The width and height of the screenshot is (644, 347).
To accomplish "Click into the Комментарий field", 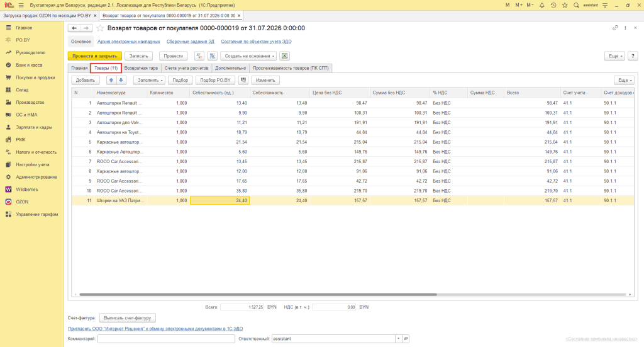I will tap(166, 339).
